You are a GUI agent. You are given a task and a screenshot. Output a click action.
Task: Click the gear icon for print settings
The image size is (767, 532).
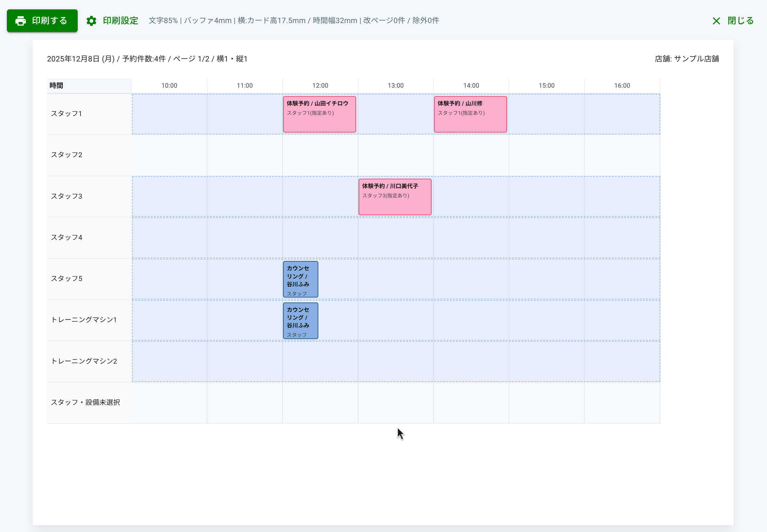(91, 21)
